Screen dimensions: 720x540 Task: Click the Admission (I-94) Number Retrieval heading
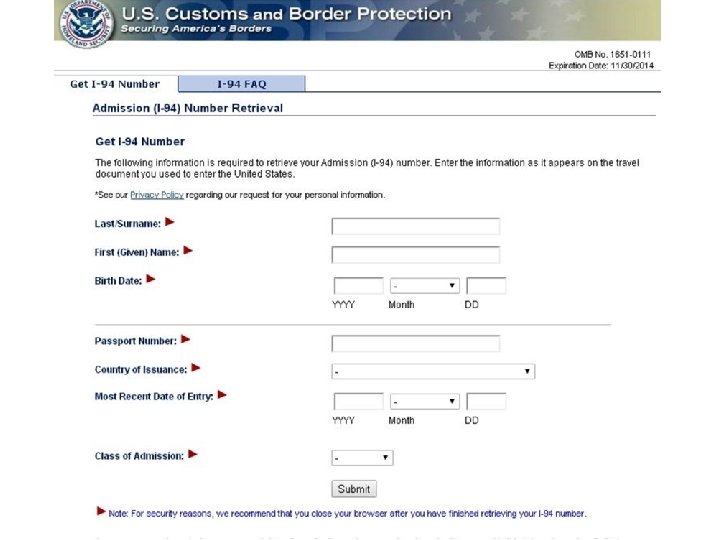(187, 108)
